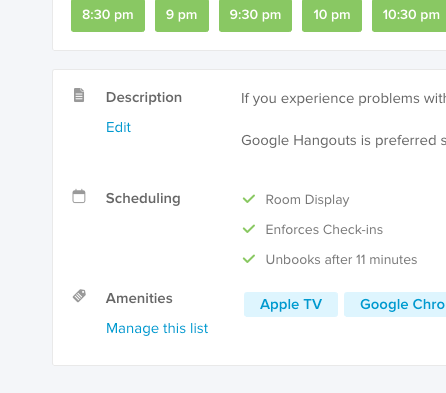Image resolution: width=446 pixels, height=393 pixels.
Task: Click the Google Chromecast amenity tag
Action: click(x=395, y=304)
